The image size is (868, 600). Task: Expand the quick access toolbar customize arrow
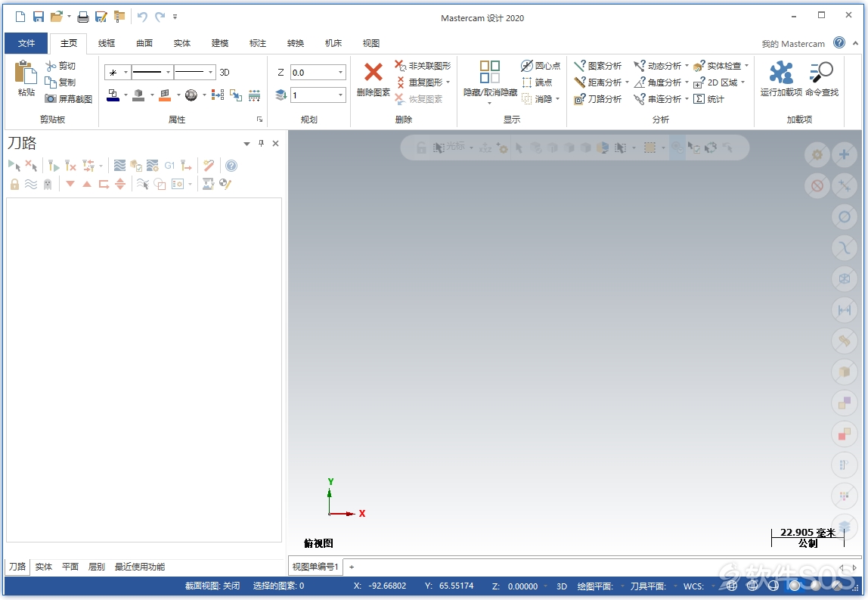(x=175, y=17)
